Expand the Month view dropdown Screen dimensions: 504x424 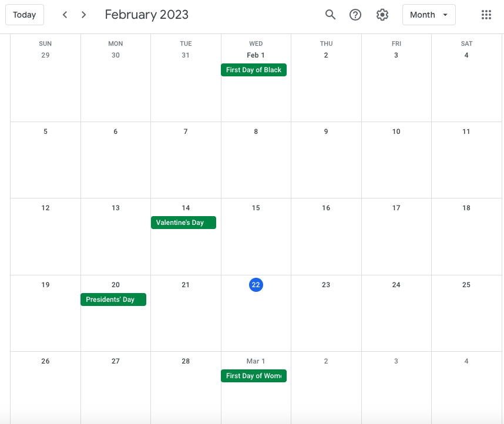(x=429, y=15)
